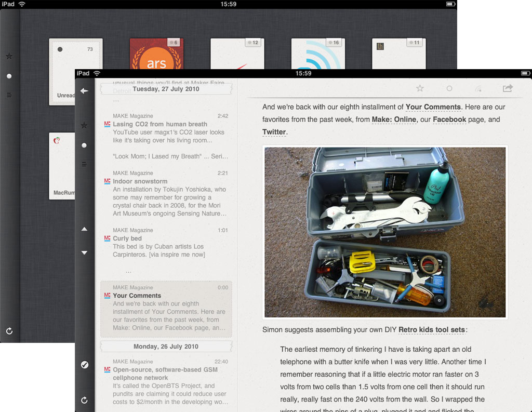
Task: Tap back arrow in front article window
Action: 84,91
